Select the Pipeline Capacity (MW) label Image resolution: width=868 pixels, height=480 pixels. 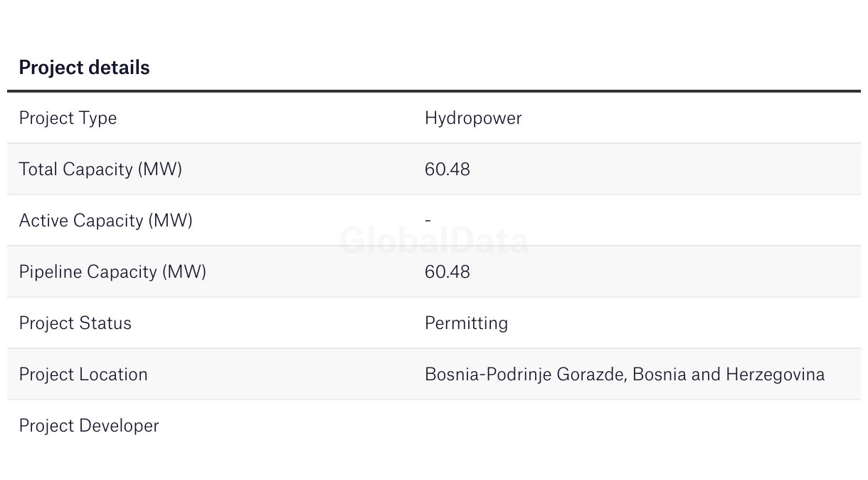click(x=112, y=272)
